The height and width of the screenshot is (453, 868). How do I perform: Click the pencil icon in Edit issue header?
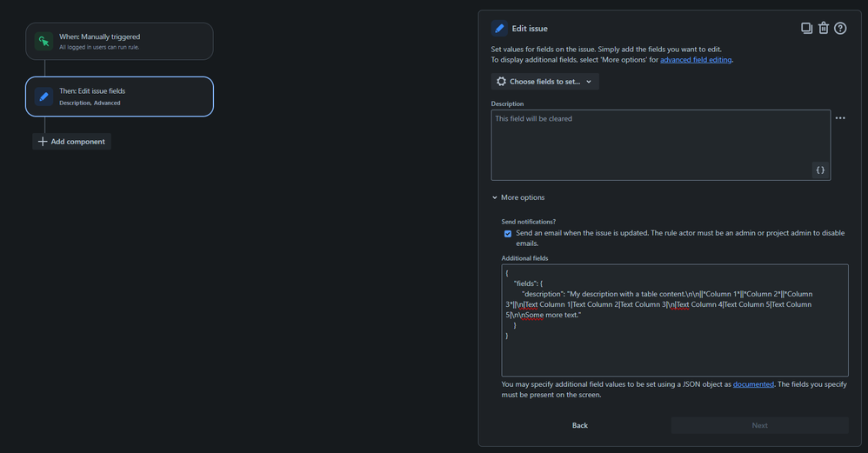click(x=499, y=29)
